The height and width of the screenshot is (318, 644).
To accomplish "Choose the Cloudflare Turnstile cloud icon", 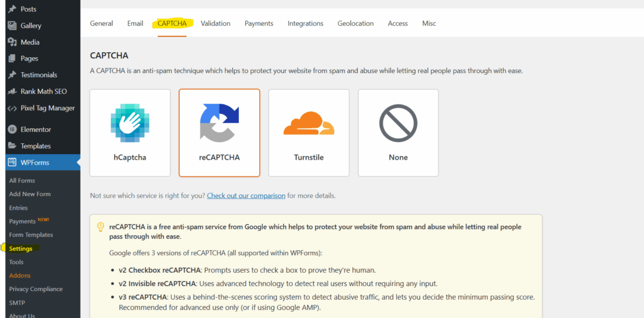I will pos(308,123).
